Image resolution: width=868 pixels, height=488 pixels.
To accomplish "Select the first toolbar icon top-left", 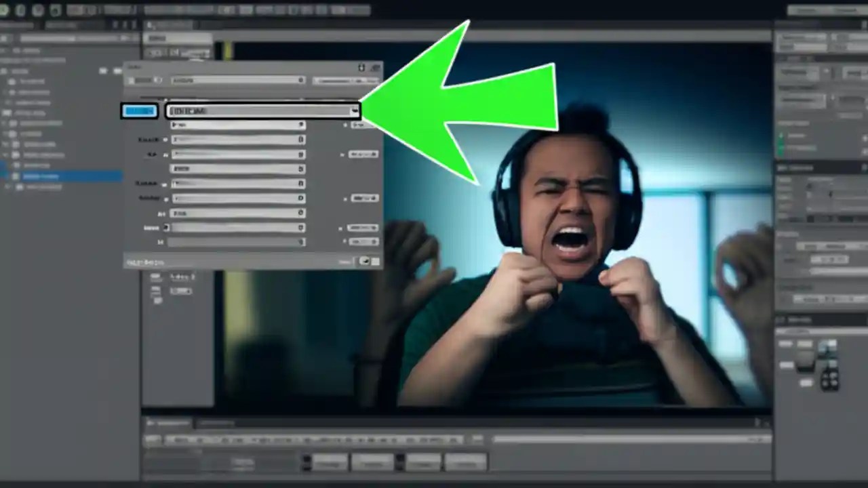I will tap(5, 10).
